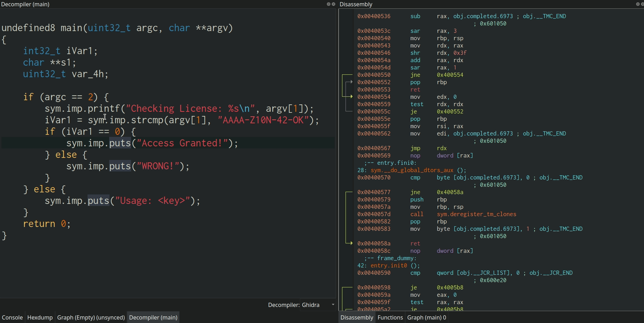The height and width of the screenshot is (323, 644).
Task: Click the sym.__do_global_dtors_aux function label
Action: (412, 170)
